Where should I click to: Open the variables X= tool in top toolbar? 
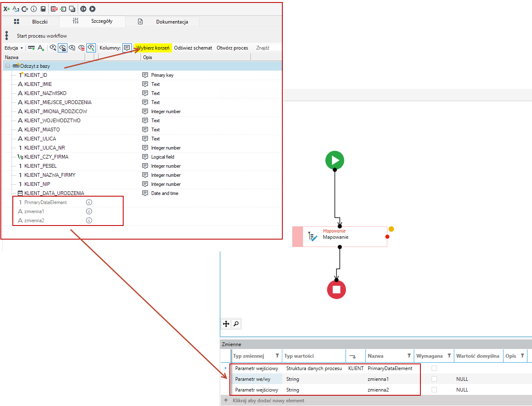[7, 9]
